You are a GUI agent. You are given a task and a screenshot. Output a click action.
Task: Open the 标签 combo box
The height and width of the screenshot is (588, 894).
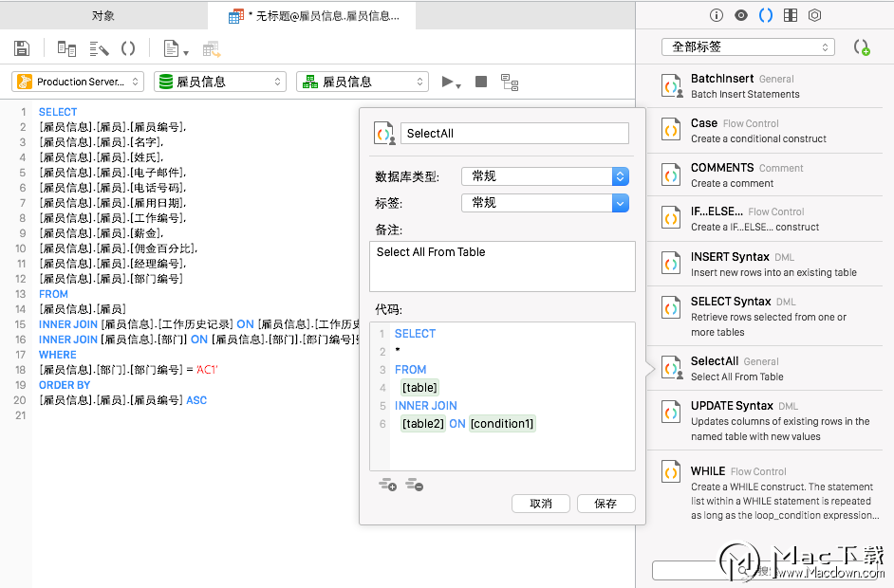[545, 203]
